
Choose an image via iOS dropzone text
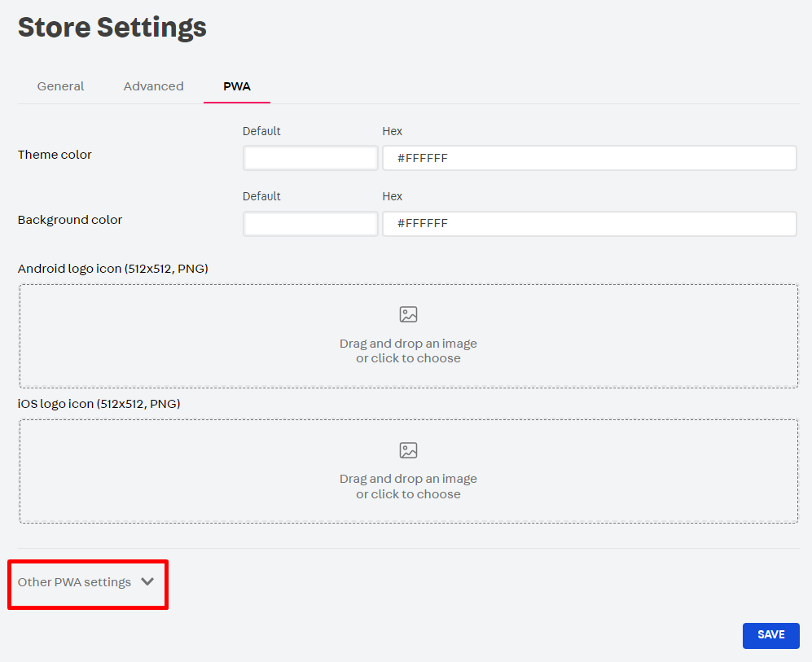408,486
